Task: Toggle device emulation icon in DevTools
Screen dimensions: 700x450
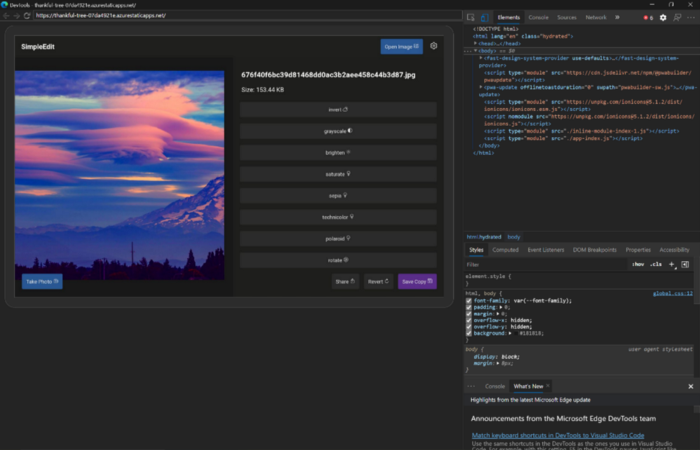Action: pos(485,17)
